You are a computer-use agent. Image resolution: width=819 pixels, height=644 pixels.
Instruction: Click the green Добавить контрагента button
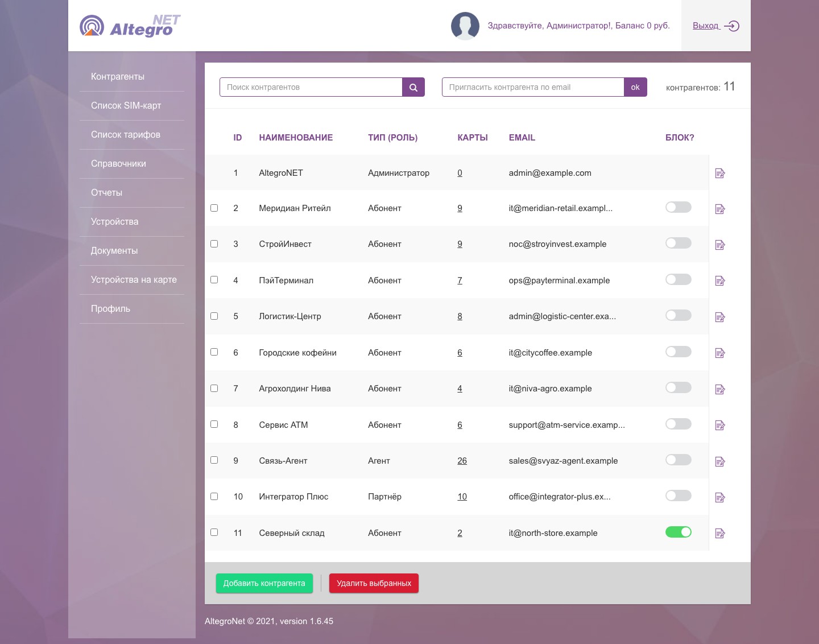point(264,583)
